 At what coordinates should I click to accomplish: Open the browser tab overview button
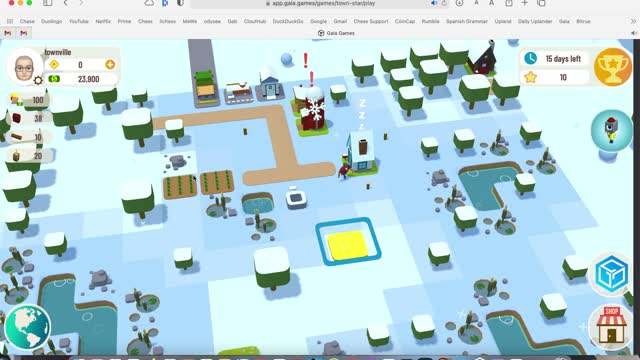pos(541,3)
